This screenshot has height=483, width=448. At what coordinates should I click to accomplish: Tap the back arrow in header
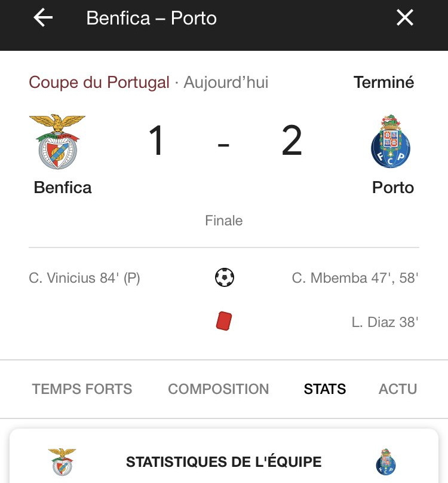coord(43,17)
